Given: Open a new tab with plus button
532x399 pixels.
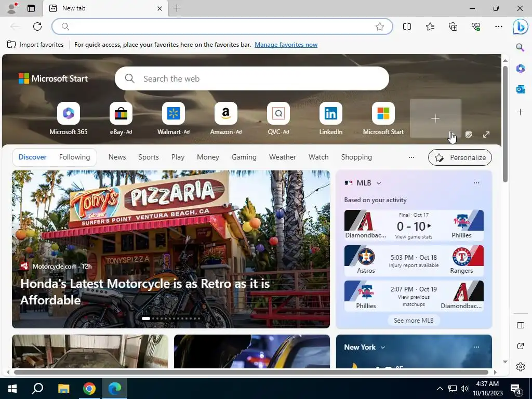Looking at the screenshot, I should pyautogui.click(x=177, y=8).
